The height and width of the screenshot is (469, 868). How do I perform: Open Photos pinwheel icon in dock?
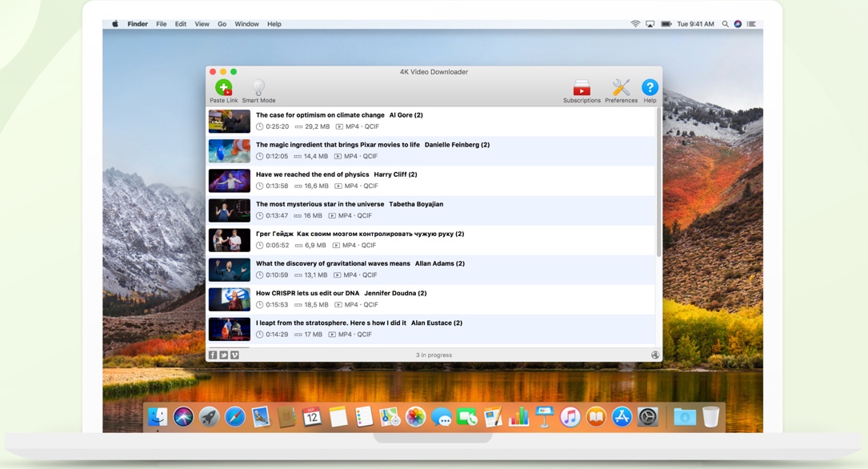(415, 417)
